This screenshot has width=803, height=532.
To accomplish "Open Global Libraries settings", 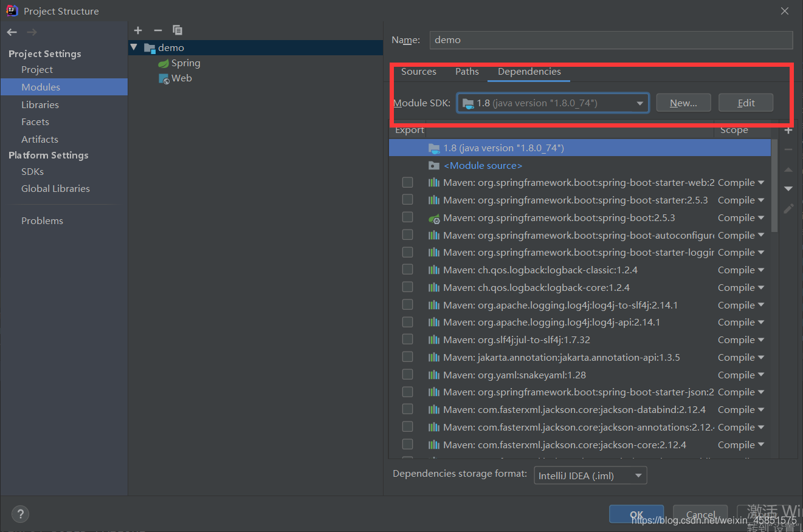I will click(55, 189).
